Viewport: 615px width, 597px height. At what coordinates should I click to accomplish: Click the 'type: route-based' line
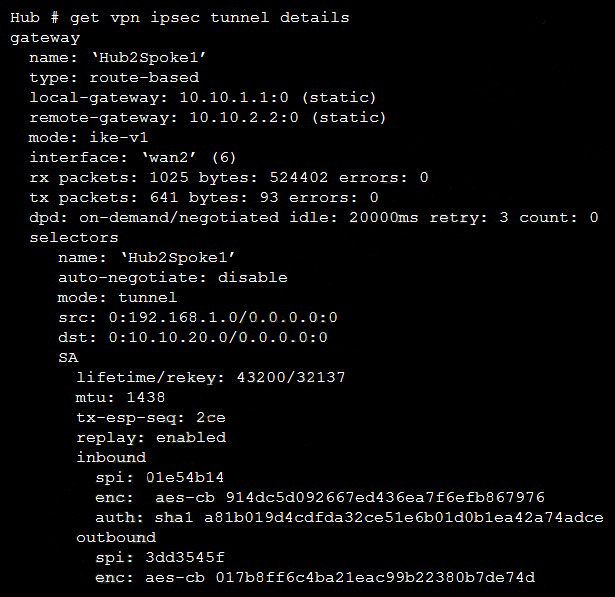[114, 77]
